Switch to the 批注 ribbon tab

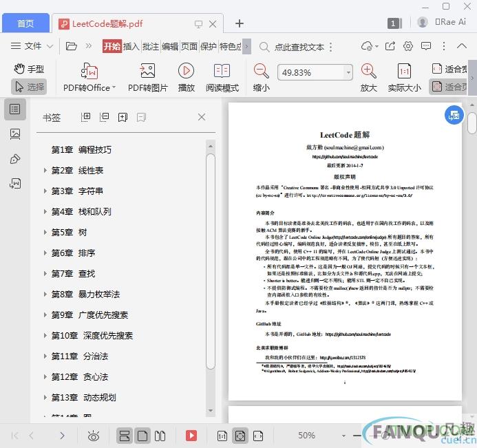pos(151,47)
